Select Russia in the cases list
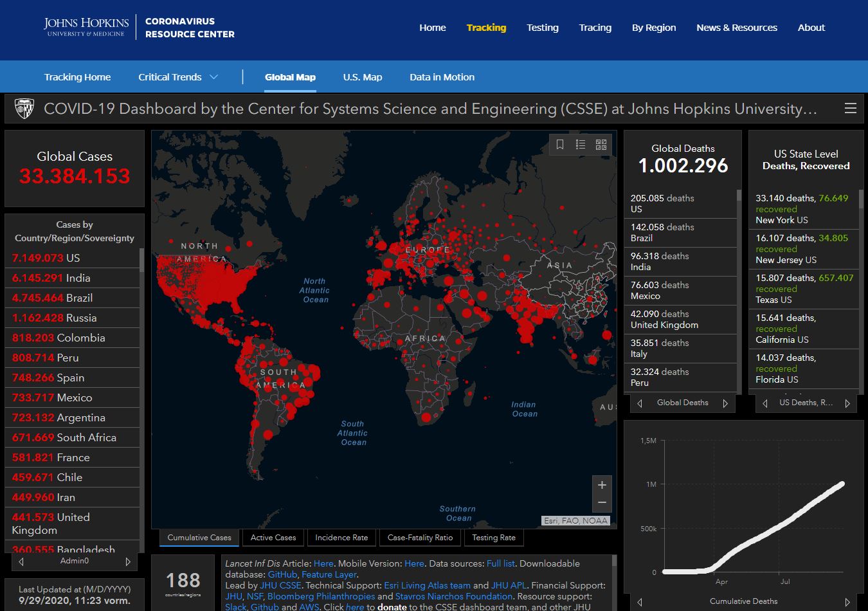Screen dimensions: 868x611 pos(72,318)
